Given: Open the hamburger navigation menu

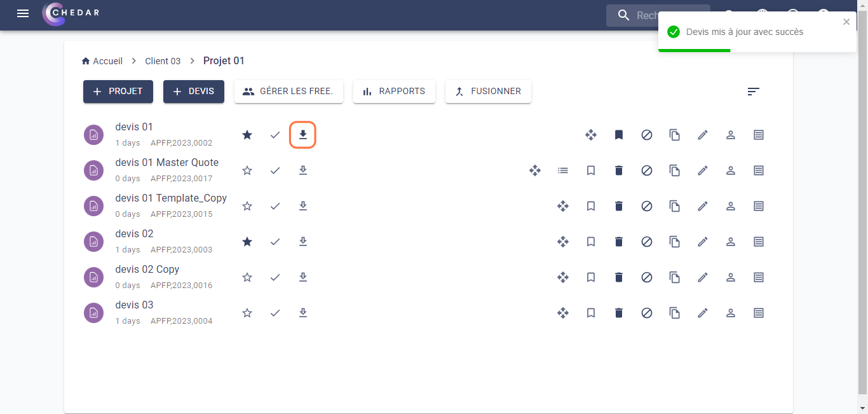Looking at the screenshot, I should pyautogui.click(x=23, y=13).
